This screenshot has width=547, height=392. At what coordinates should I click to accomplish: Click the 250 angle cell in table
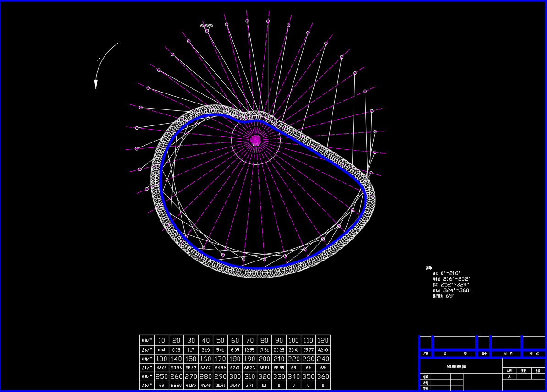pos(161,376)
